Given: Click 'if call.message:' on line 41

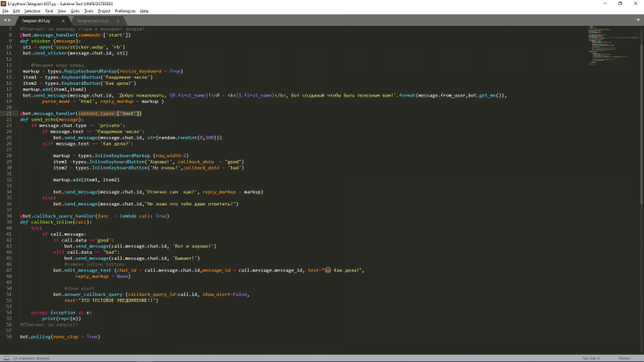Looking at the screenshot, I should (64, 234).
